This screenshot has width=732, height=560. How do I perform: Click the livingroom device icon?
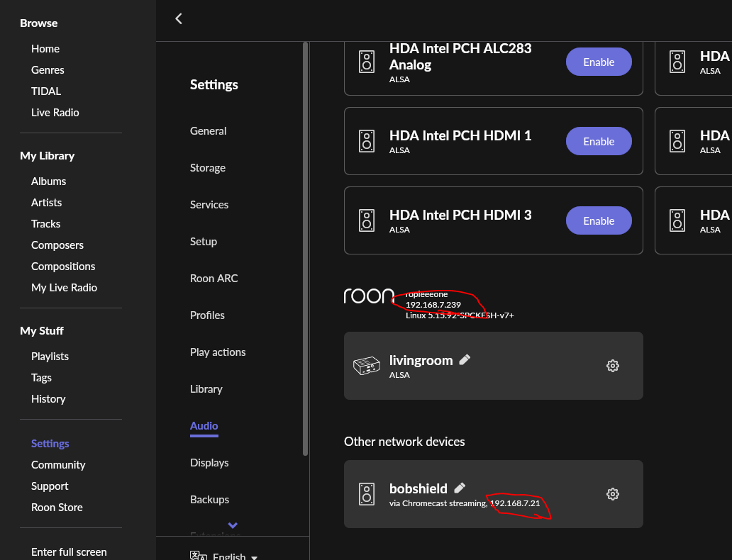367,366
